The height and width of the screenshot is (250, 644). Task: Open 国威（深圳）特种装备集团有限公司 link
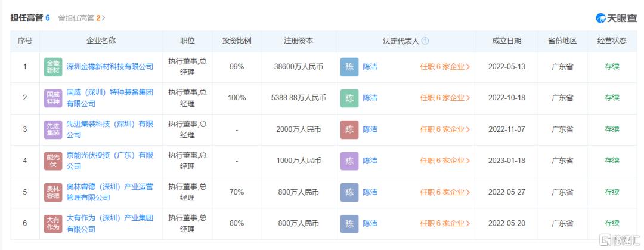110,98
